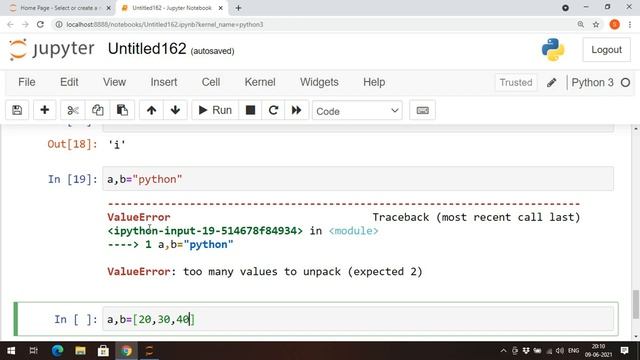Screen dimensions: 640x360
Task: Open Microsoft Edge from the taskbar
Action: [57, 351]
